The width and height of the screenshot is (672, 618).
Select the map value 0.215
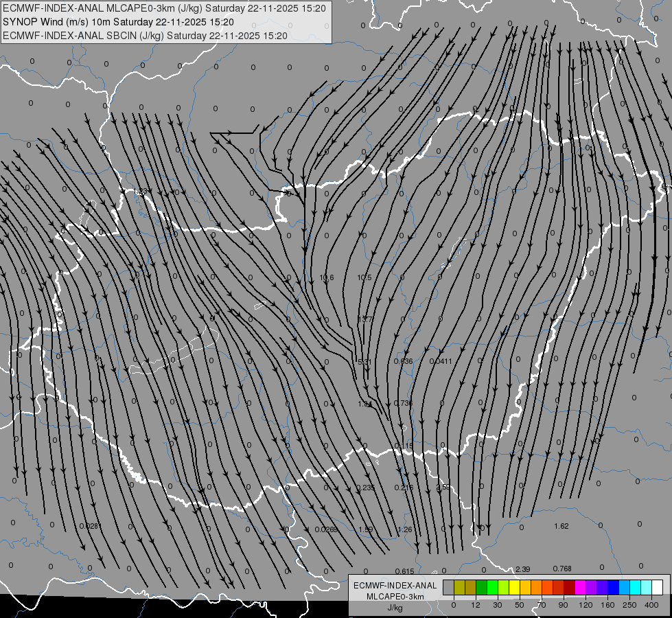(x=404, y=488)
